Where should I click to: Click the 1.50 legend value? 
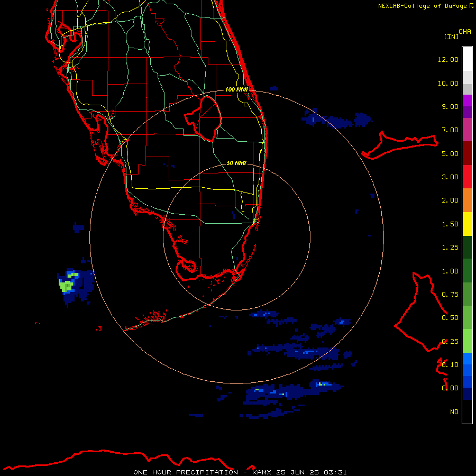point(450,224)
